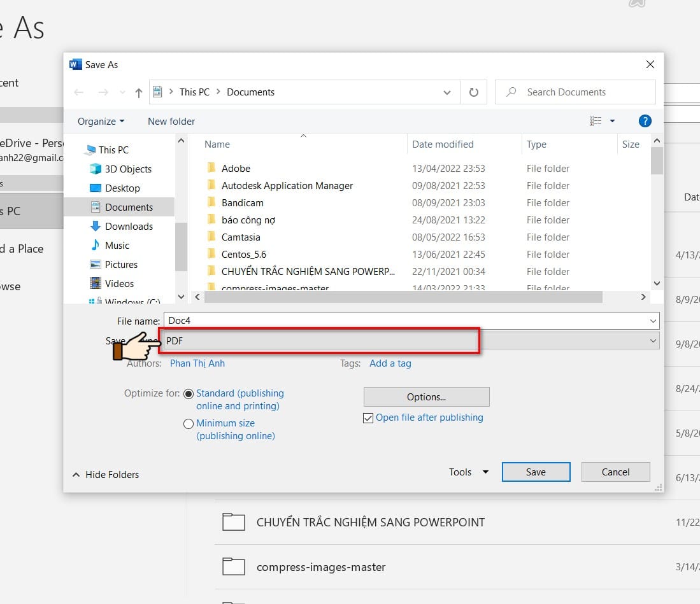The width and height of the screenshot is (700, 604).
Task: Click the Search Documents field
Action: 575,92
